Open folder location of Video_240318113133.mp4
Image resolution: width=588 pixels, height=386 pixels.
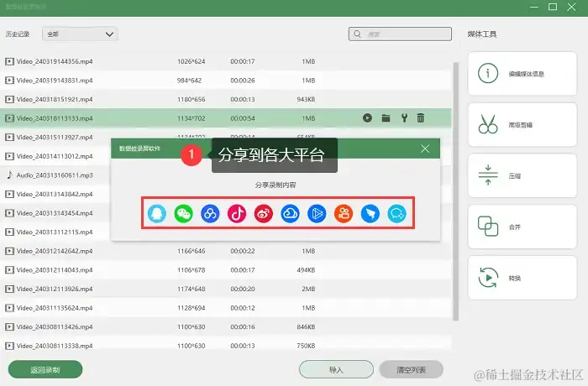point(386,118)
